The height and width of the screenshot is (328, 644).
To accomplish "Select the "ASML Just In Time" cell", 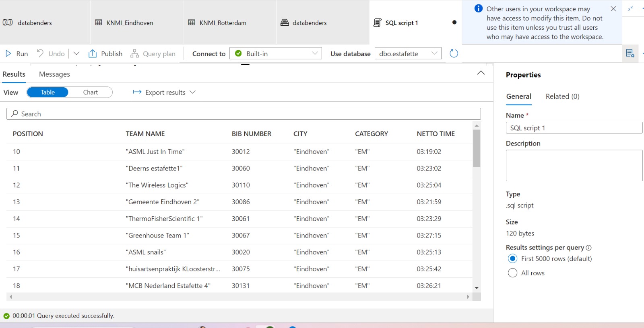I will pos(155,152).
